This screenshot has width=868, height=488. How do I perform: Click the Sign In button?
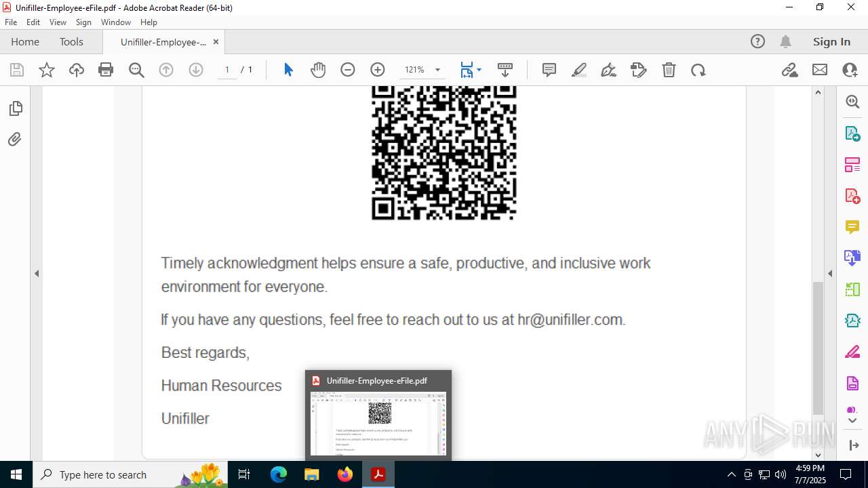(x=831, y=41)
